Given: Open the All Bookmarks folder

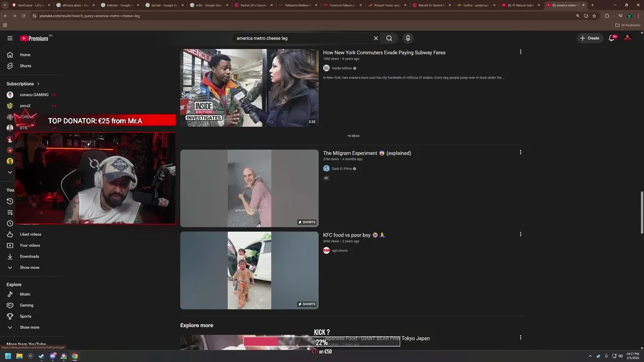Looking at the screenshot, I should 627,25.
